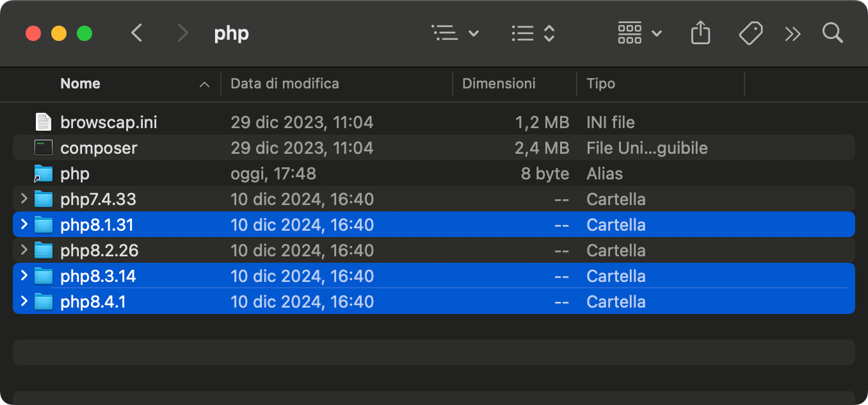This screenshot has width=868, height=405.
Task: Click the '8 byte' size cell
Action: pos(545,174)
